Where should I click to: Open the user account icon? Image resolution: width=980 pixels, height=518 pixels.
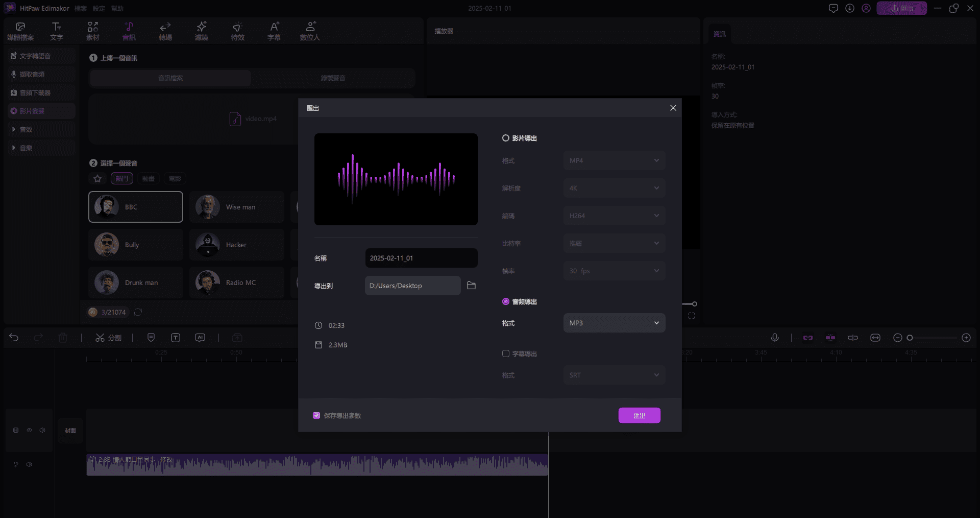point(866,8)
